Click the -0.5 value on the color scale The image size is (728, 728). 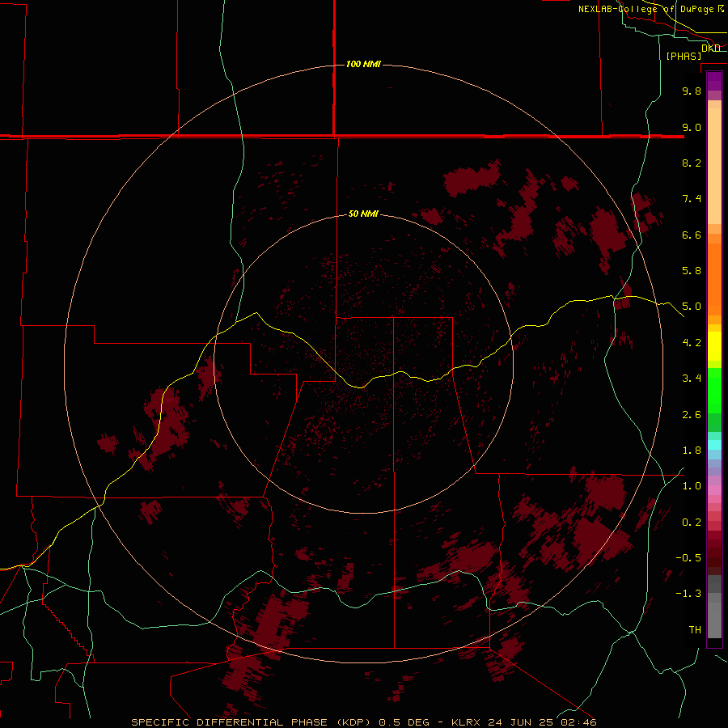[688, 558]
